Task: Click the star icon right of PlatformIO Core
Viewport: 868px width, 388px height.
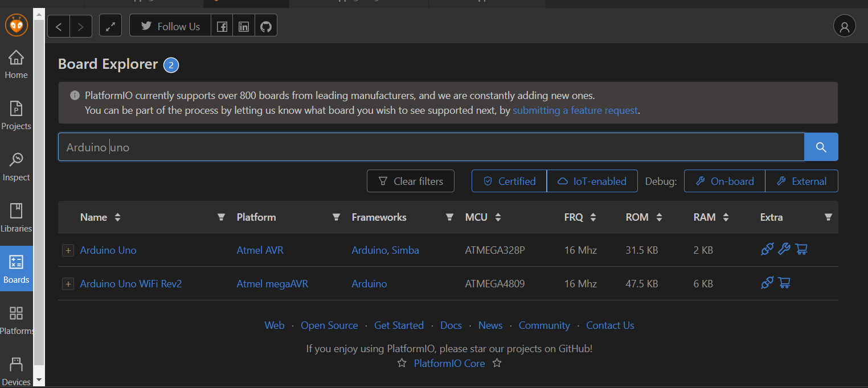Action: click(x=497, y=363)
